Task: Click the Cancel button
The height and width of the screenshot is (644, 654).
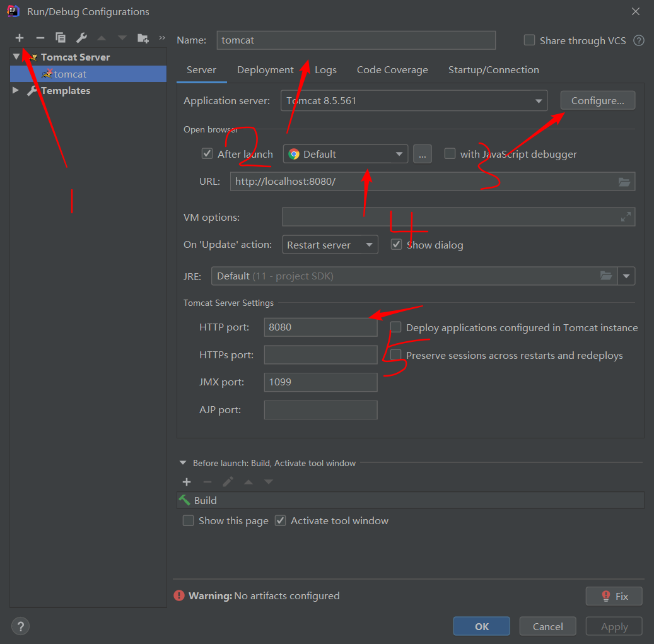Action: click(x=547, y=626)
